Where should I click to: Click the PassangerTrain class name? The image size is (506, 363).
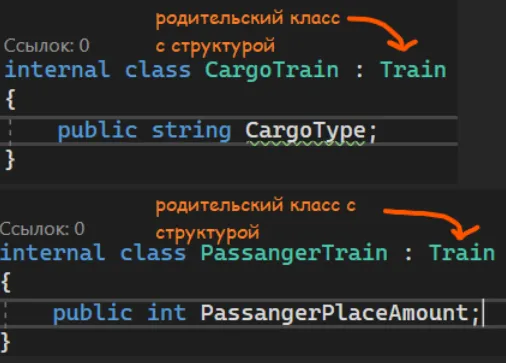(294, 254)
